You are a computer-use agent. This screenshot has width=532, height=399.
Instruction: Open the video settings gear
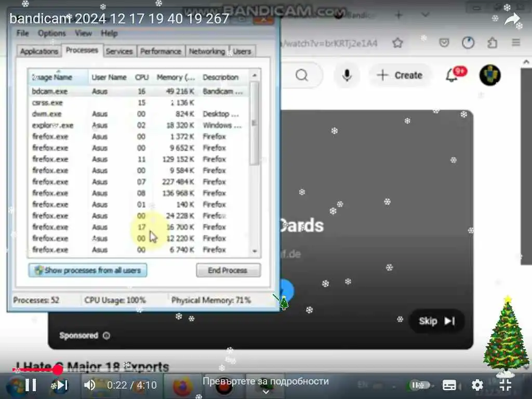pyautogui.click(x=477, y=385)
